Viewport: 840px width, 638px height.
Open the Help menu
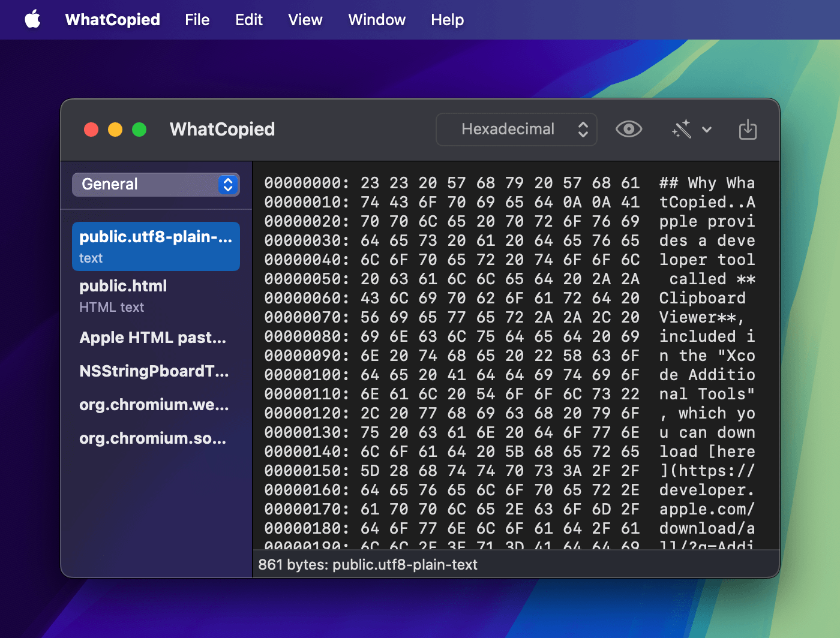[x=448, y=20]
